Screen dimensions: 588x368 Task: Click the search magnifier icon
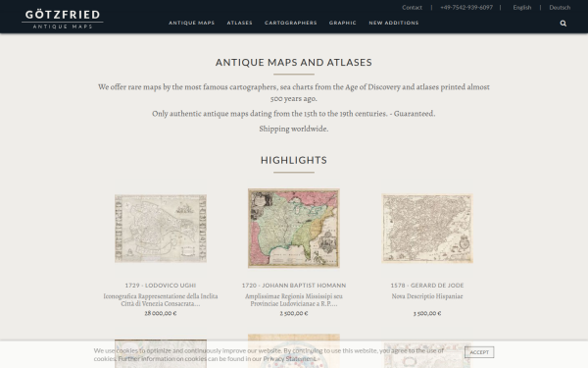pyautogui.click(x=563, y=24)
